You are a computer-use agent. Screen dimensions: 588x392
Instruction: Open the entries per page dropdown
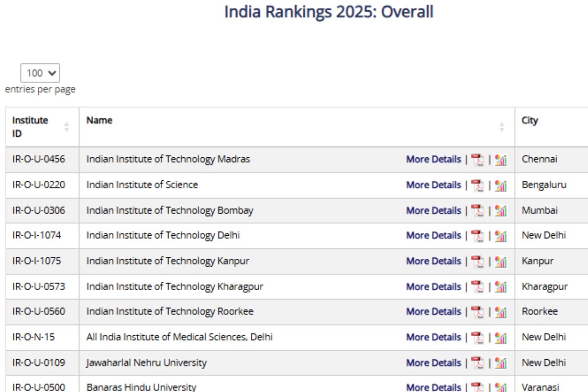[40, 73]
